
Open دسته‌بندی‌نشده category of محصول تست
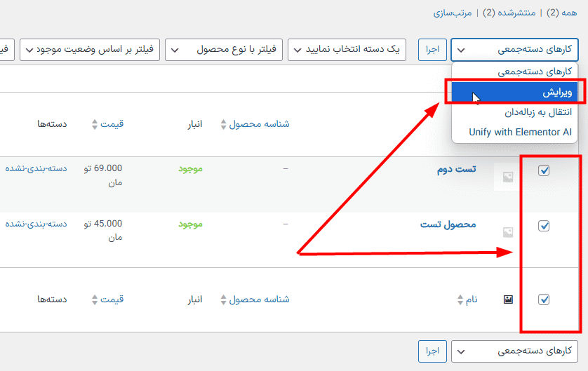(36, 224)
